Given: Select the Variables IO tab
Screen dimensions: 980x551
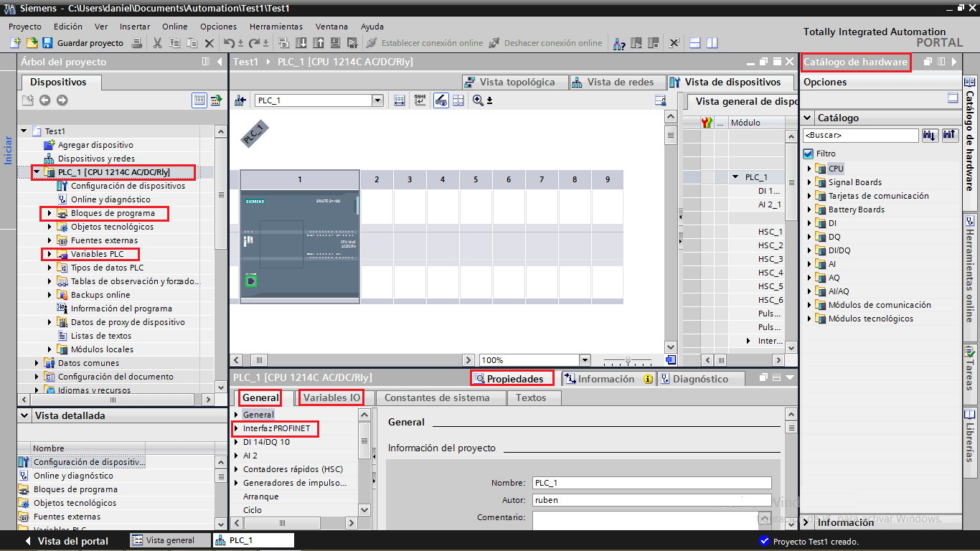Looking at the screenshot, I should (331, 397).
